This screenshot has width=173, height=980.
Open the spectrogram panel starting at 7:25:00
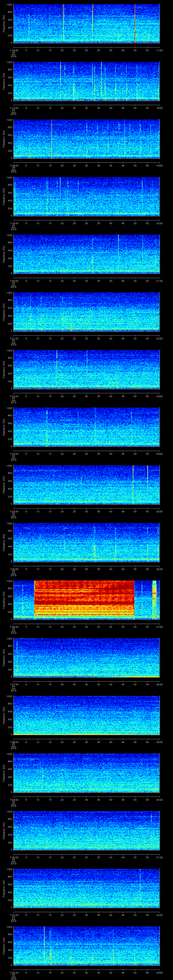87,542
